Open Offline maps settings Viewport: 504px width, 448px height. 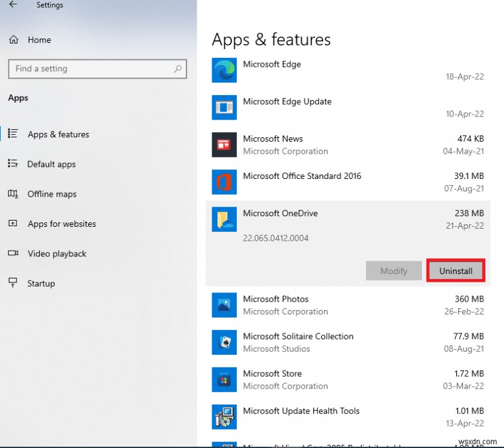coord(52,194)
